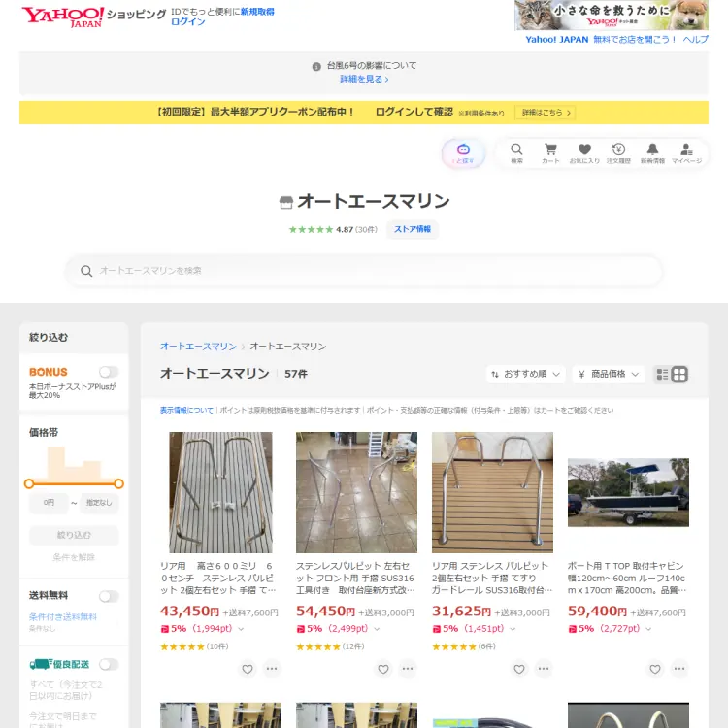Favorite the 31,625 yen pulpit item

click(519, 669)
